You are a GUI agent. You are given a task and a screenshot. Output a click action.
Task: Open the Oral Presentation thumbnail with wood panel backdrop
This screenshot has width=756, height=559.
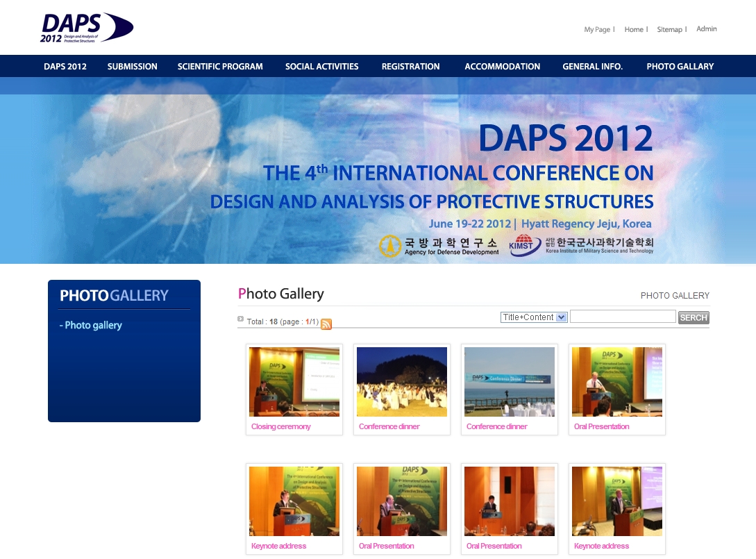[509, 501]
